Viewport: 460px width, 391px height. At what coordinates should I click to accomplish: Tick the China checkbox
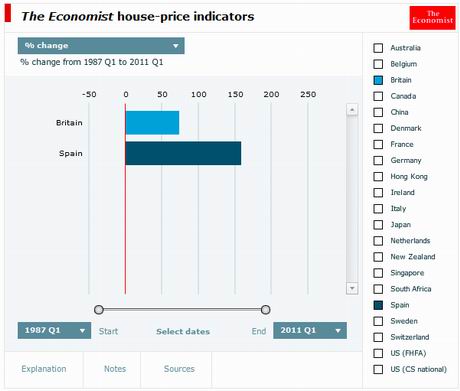pyautogui.click(x=378, y=112)
